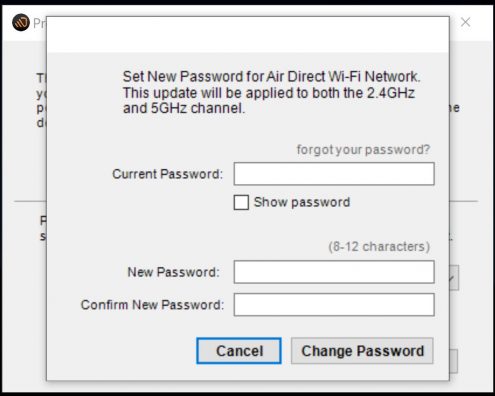Click the 'Confirm New Password:' label
Screen dimensions: 495x396
pyautogui.click(x=152, y=305)
